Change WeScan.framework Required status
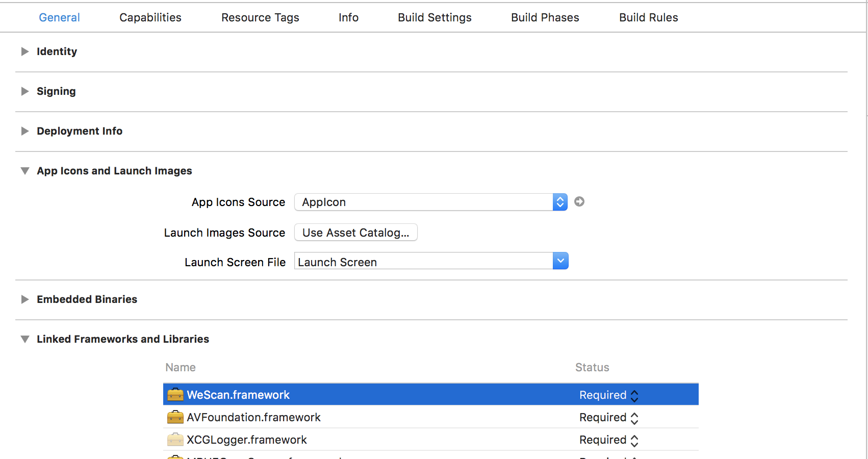The image size is (868, 459). click(x=608, y=395)
